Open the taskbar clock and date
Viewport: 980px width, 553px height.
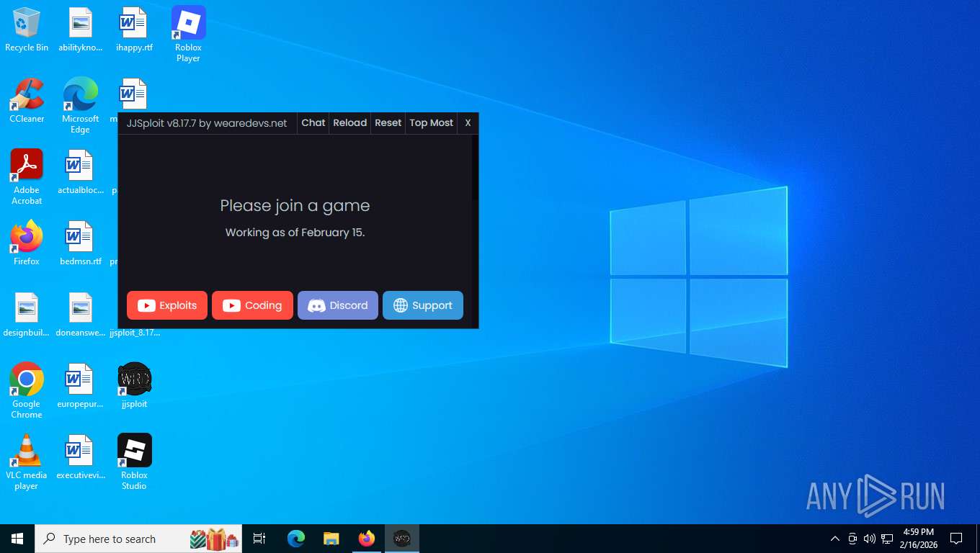[919, 539]
